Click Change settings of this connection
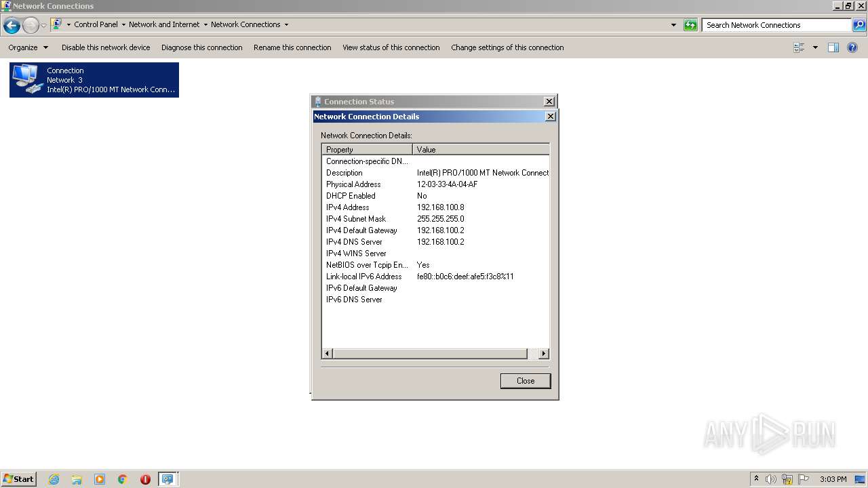The height and width of the screenshot is (488, 868). click(x=507, y=47)
